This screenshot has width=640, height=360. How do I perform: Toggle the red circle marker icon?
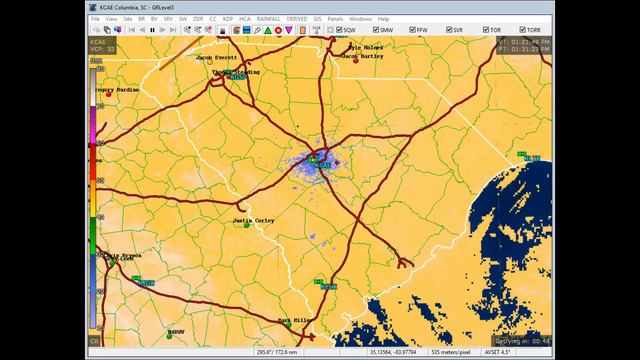[278, 30]
